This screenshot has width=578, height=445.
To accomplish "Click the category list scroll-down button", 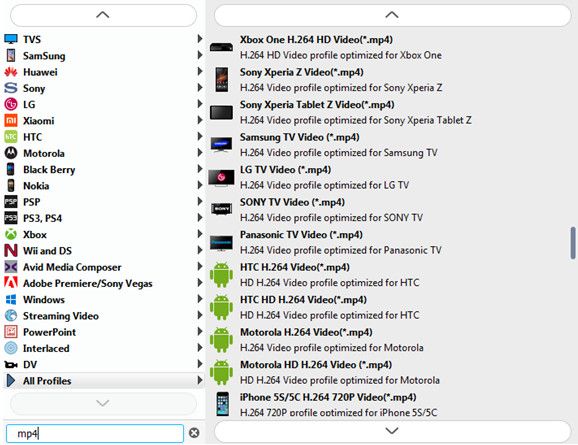I will tap(103, 403).
